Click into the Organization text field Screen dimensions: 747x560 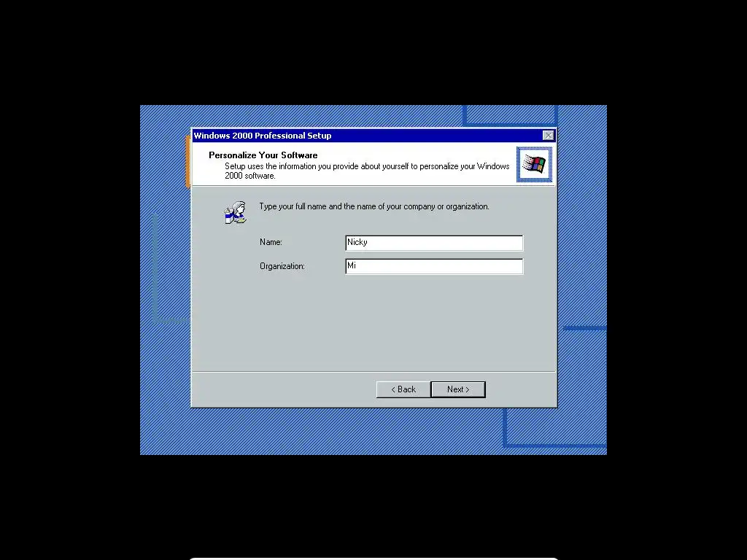coord(434,266)
